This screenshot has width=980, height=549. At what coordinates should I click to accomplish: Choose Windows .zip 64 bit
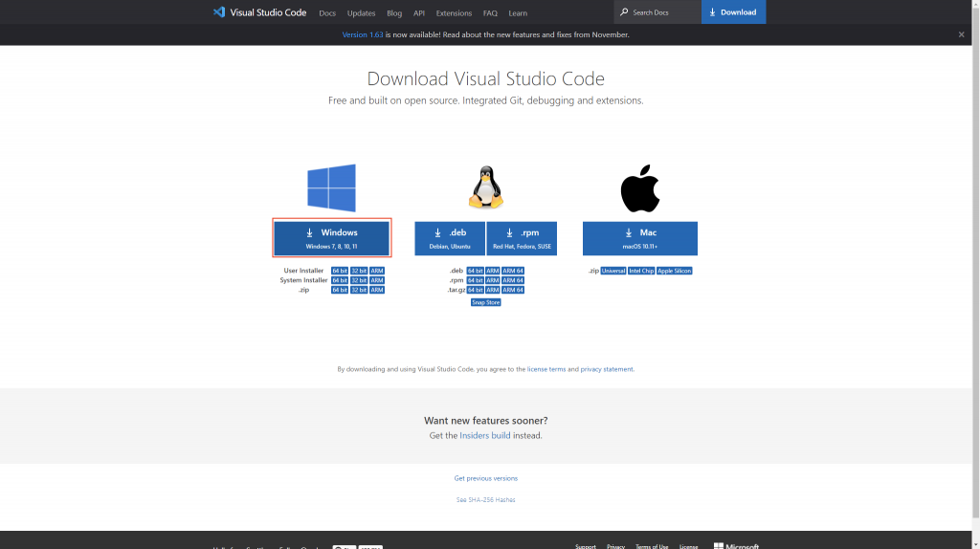pos(340,290)
